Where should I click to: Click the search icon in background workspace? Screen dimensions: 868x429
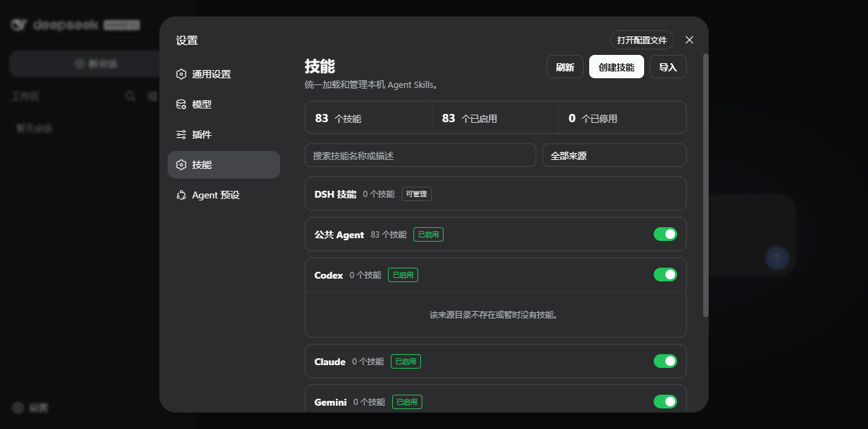click(130, 96)
